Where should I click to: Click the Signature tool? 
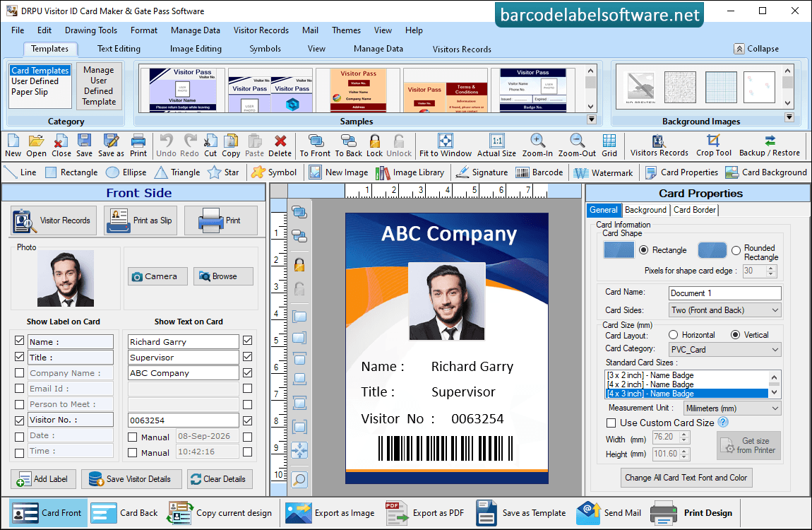(x=481, y=172)
